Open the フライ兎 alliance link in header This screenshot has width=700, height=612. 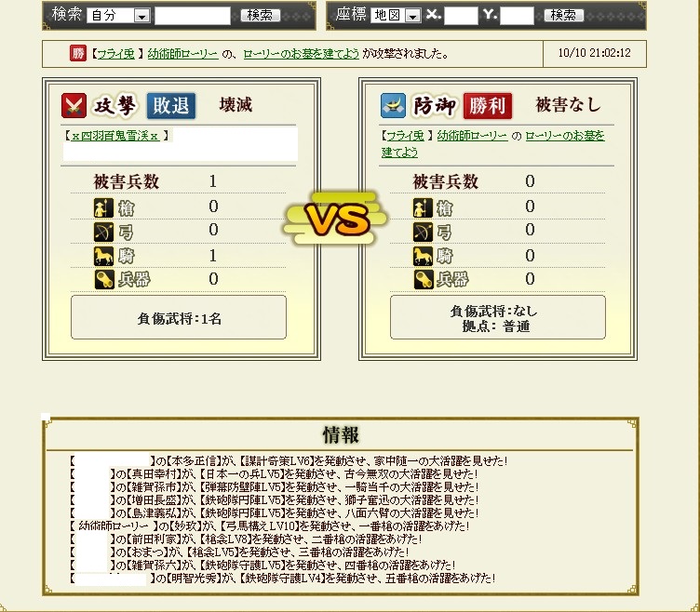pos(115,54)
